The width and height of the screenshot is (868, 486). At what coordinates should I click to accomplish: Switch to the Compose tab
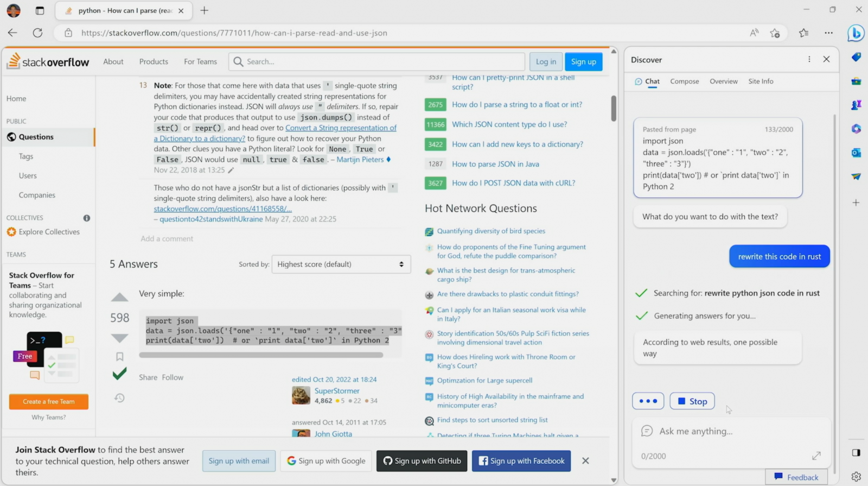point(685,81)
